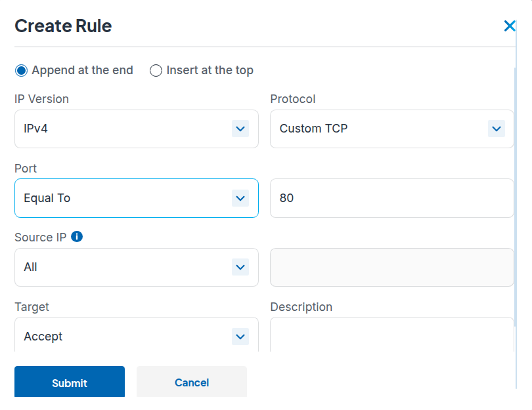Open the Source IP dropdown showing All
This screenshot has height=410, width=532.
(125, 267)
